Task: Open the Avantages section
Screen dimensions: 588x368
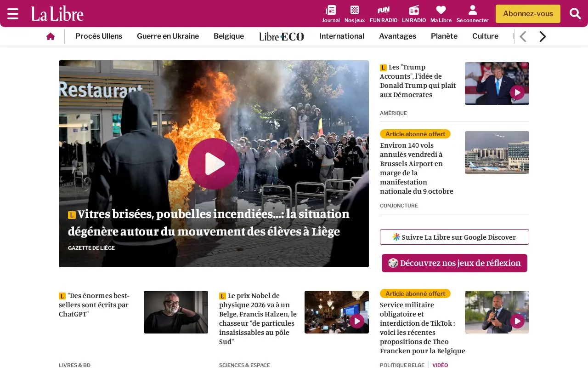Action: [x=397, y=36]
